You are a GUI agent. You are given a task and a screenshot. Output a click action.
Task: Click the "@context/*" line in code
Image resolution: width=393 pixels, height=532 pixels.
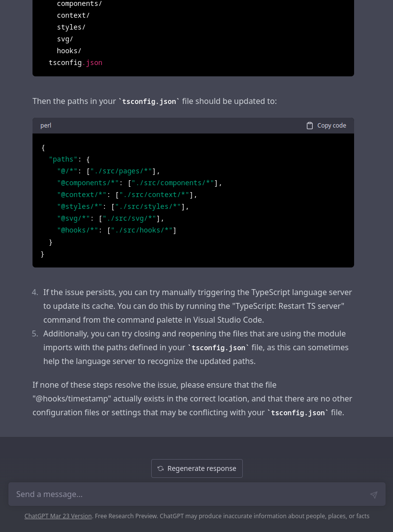point(127,195)
